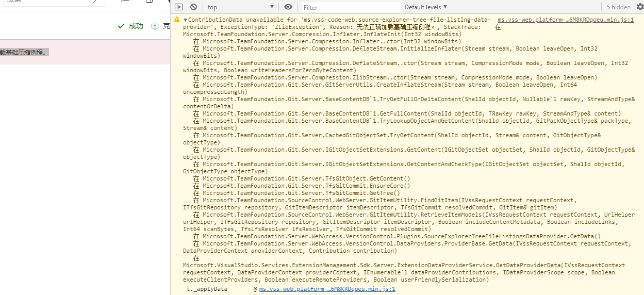Image resolution: width=644 pixels, height=295 pixels.
Task: Type in the console Filter field
Action: tap(350, 7)
